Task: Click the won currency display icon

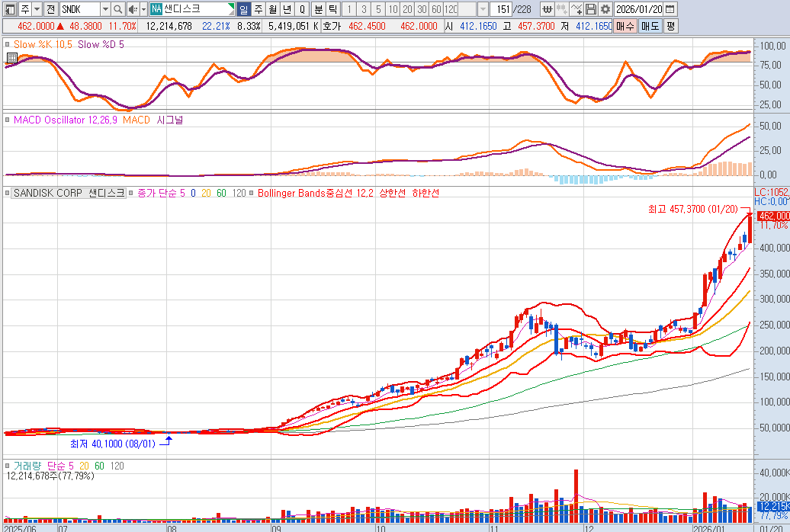Action: pos(548,9)
